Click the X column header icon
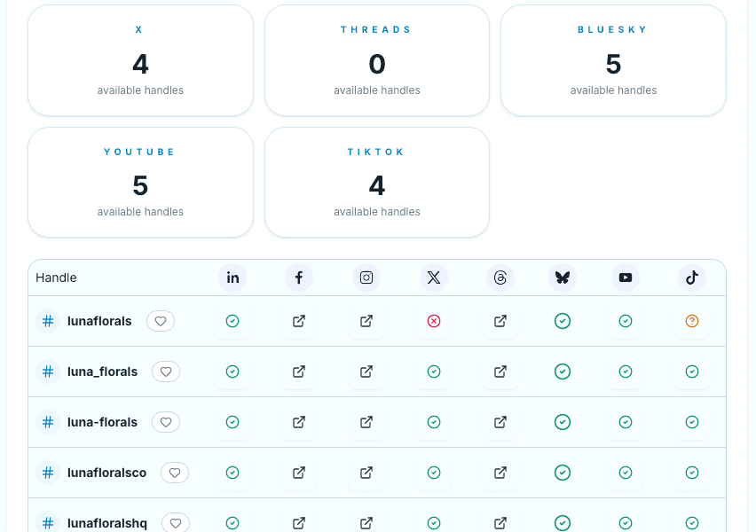Viewport: 756px width, 532px height. click(x=434, y=278)
